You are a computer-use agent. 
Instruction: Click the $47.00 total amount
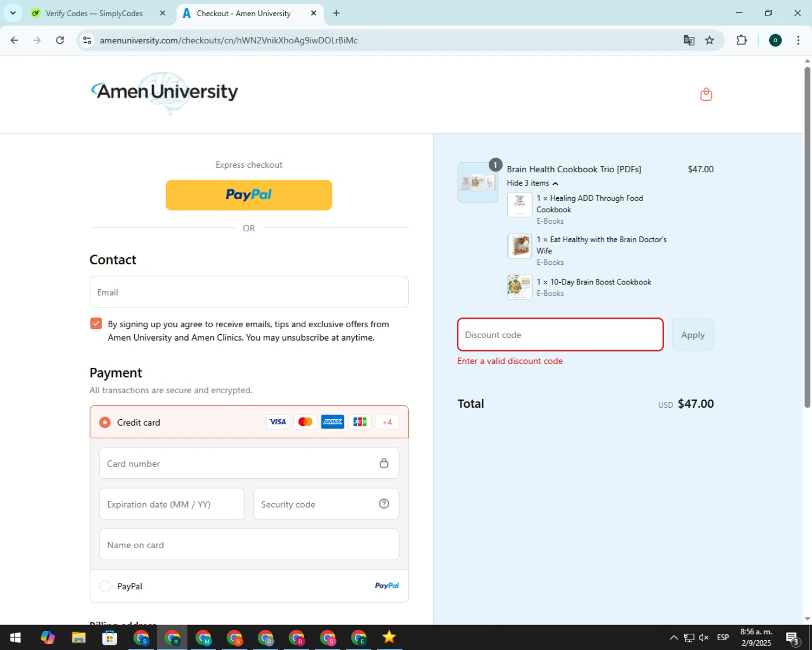[696, 404]
